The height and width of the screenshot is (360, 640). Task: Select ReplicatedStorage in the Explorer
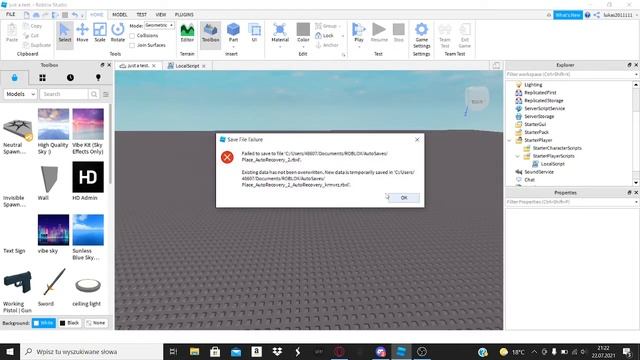[x=543, y=101]
